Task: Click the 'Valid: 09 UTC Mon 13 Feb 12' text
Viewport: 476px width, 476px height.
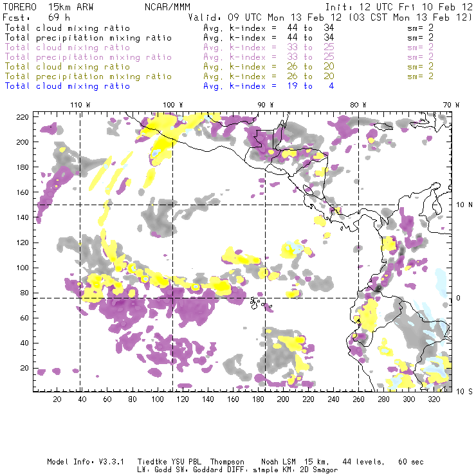Action: pos(265,17)
